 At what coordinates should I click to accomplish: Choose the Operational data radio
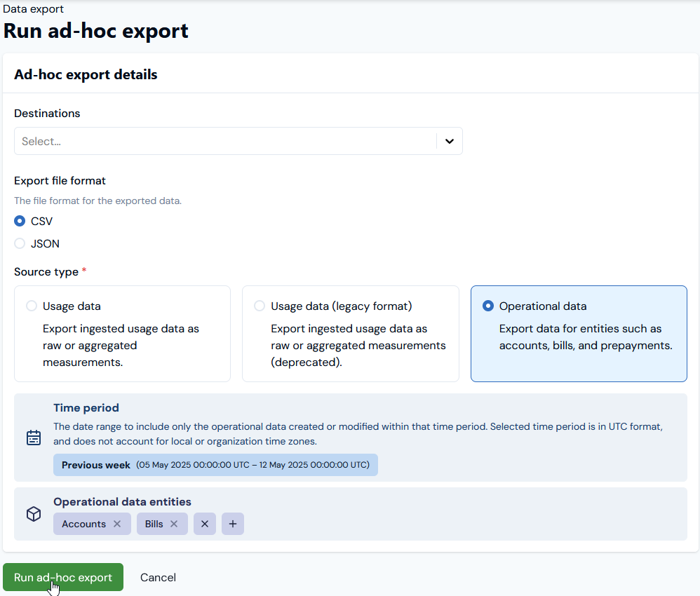pos(488,306)
